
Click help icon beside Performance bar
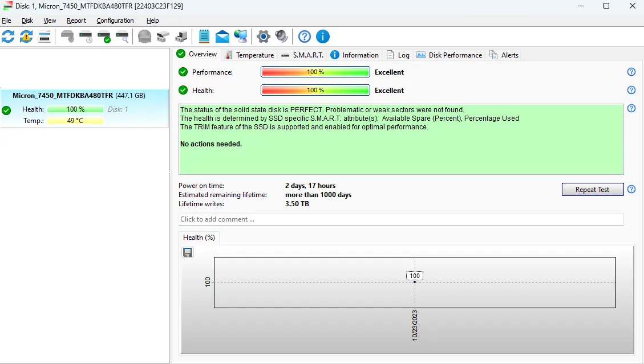pos(631,72)
